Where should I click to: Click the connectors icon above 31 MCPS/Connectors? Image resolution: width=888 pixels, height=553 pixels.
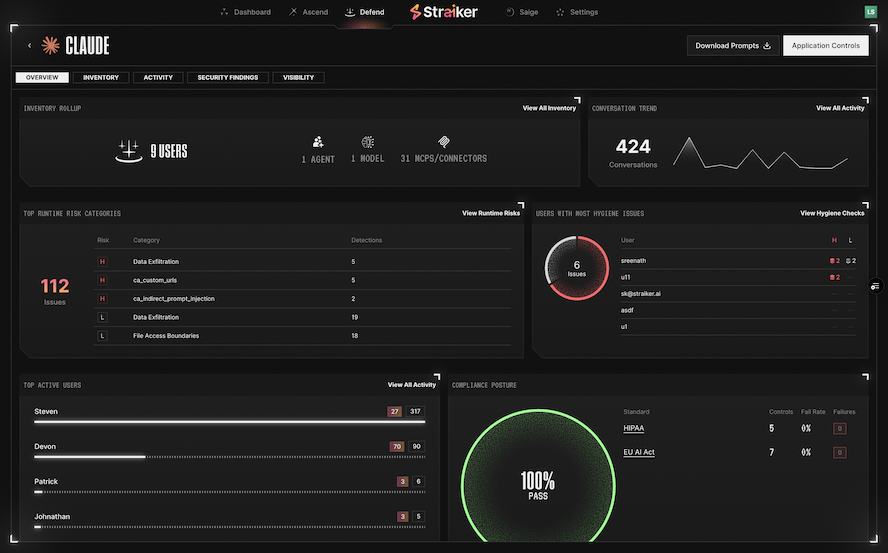tap(443, 142)
